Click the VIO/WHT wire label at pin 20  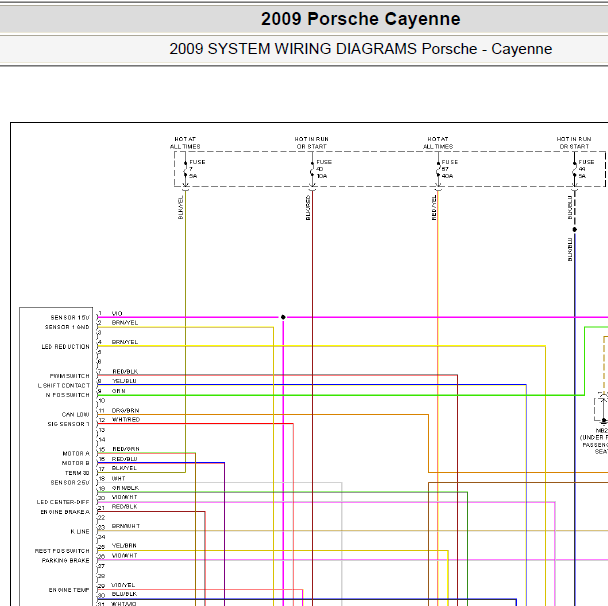coord(124,497)
